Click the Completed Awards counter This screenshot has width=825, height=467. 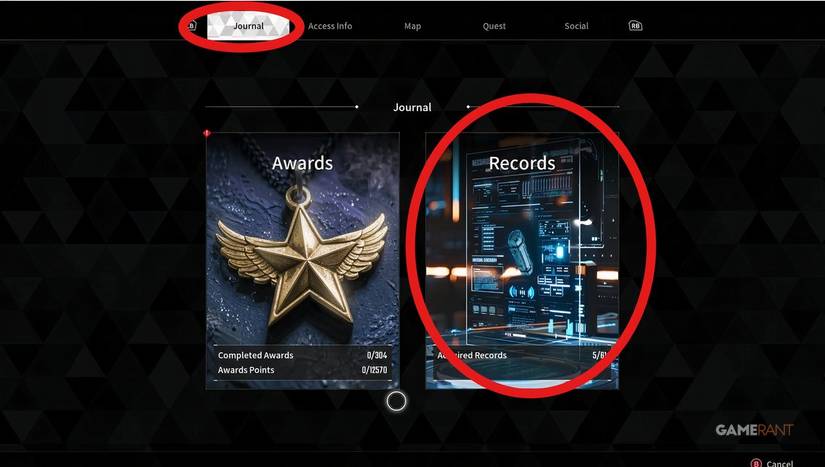302,355
